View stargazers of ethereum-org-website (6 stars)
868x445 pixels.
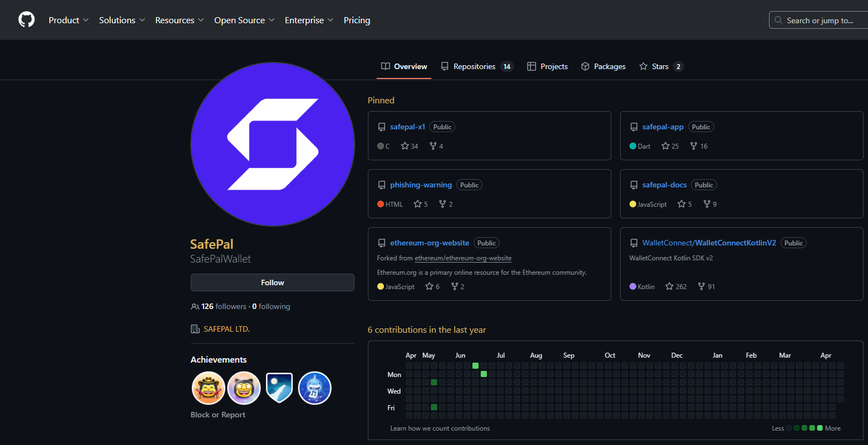(x=432, y=286)
